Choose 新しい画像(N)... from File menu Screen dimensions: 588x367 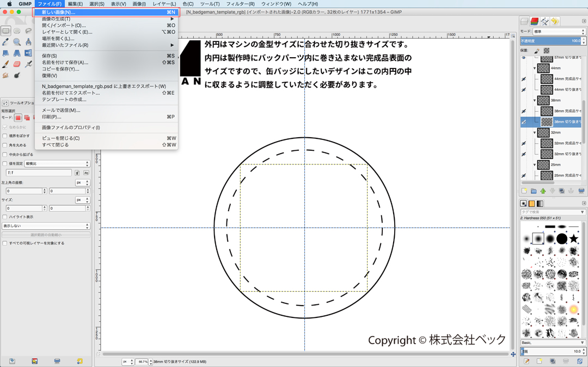pos(58,12)
